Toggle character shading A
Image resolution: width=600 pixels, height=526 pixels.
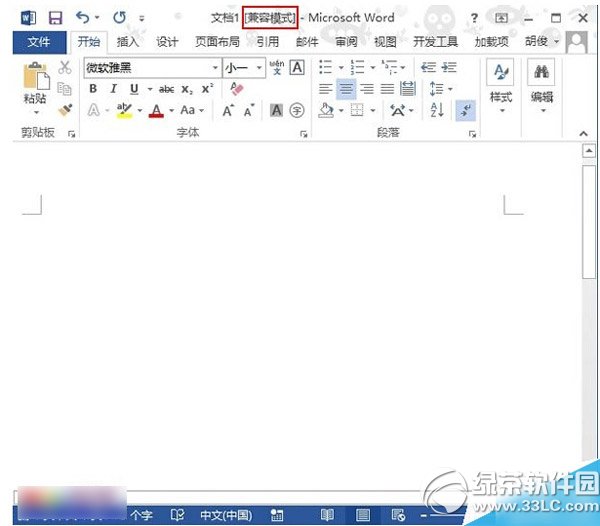[276, 111]
